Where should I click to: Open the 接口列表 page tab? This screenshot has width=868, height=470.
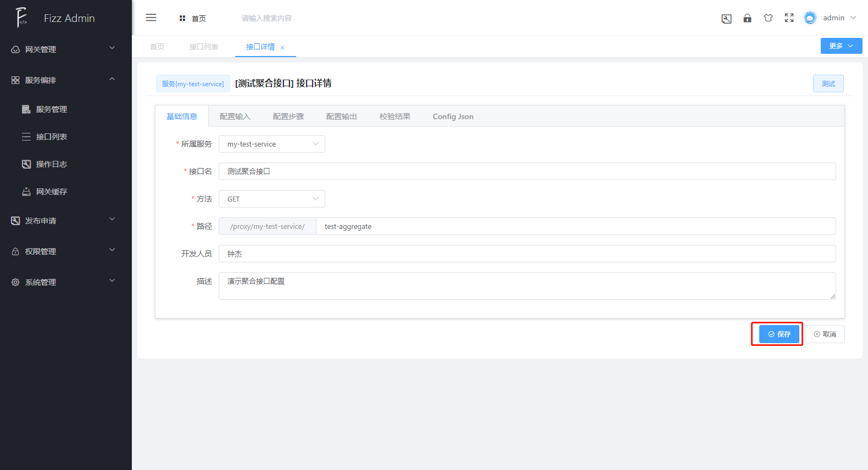[x=204, y=47]
